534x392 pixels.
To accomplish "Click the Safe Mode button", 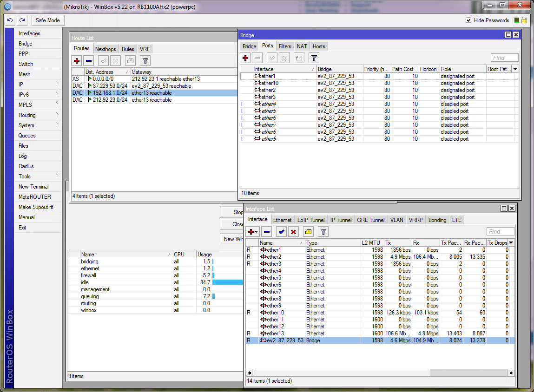I will (48, 20).
